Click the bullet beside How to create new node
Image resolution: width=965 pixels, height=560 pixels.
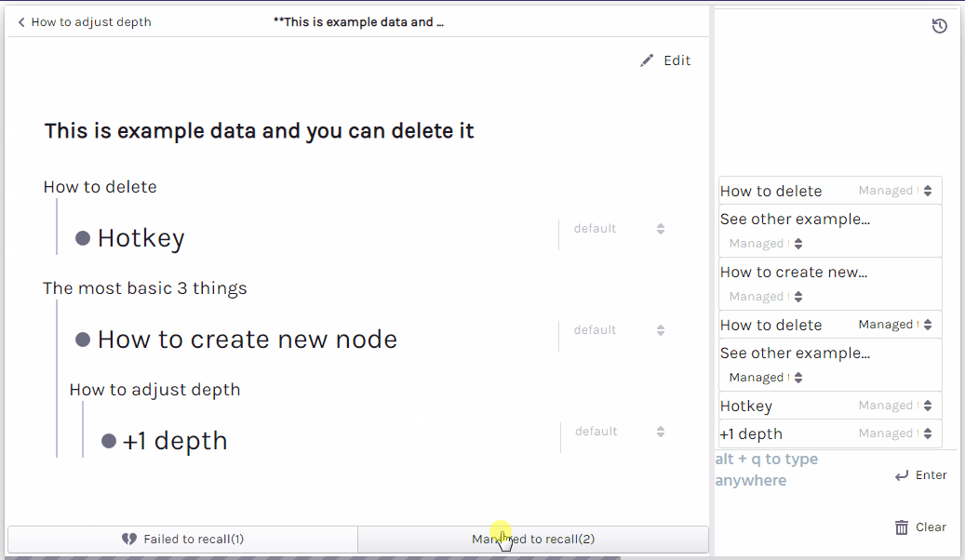83,340
